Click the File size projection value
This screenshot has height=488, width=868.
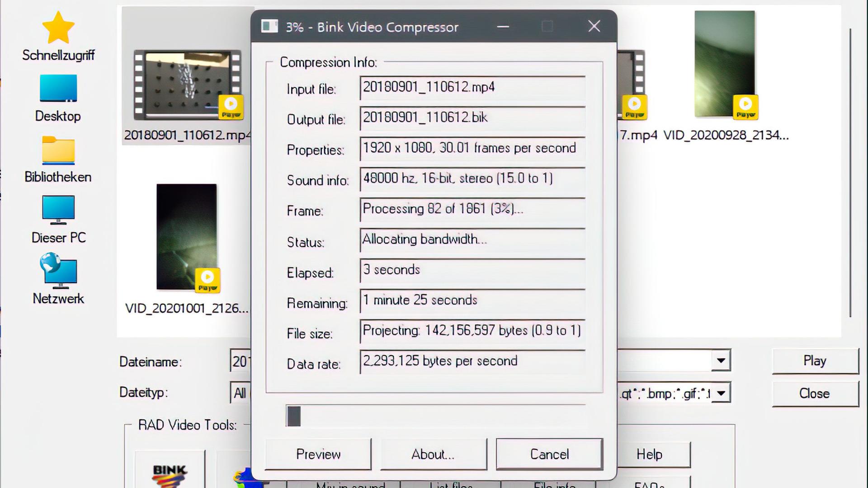tap(472, 331)
